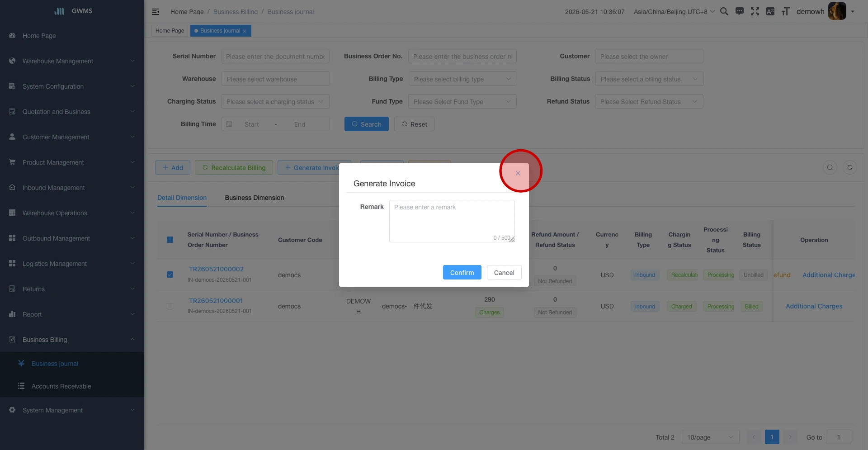The height and width of the screenshot is (450, 868).
Task: Click the sidebar collapse hamburger icon
Action: click(x=156, y=12)
